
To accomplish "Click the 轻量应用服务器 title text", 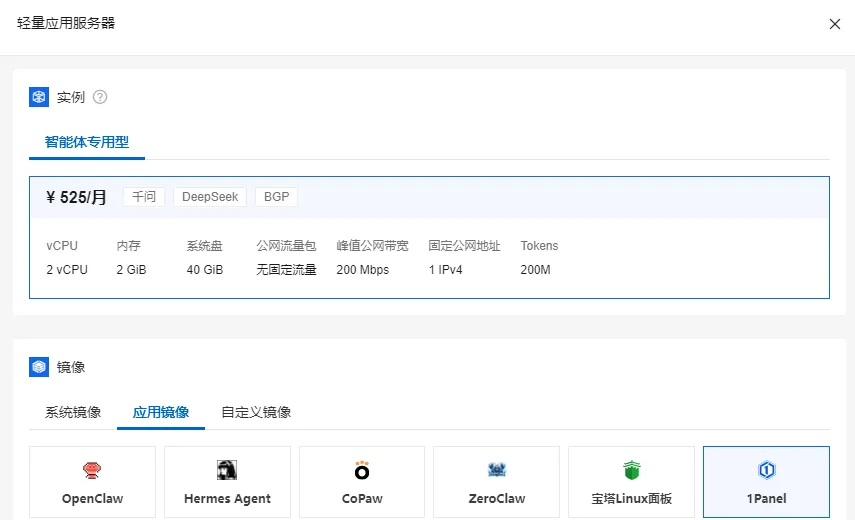I will coord(66,23).
